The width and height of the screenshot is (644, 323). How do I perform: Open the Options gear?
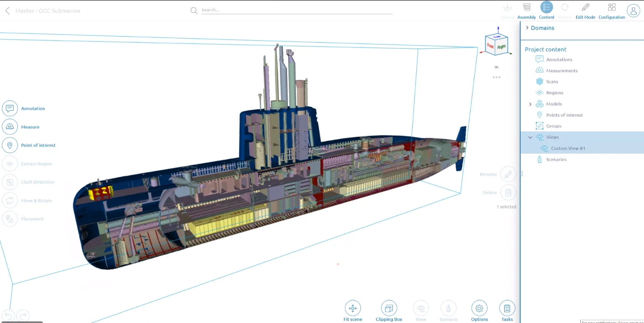(x=479, y=308)
